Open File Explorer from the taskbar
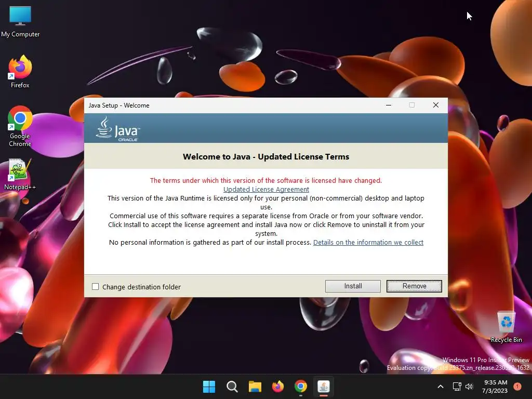Viewport: 532px width, 399px height. click(x=255, y=387)
